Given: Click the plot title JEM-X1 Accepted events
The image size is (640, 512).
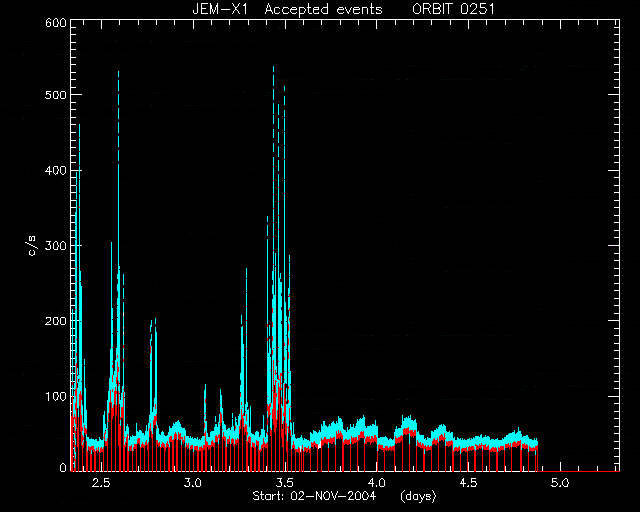Looking at the screenshot, I should (287, 9).
